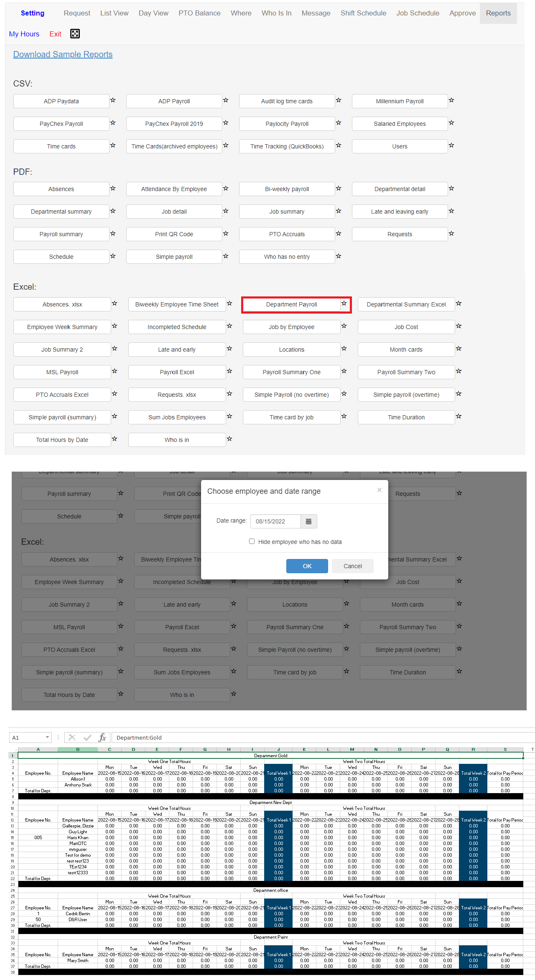This screenshot has width=535, height=980.
Task: Favorite the Time Duration report star
Action: pyautogui.click(x=459, y=416)
